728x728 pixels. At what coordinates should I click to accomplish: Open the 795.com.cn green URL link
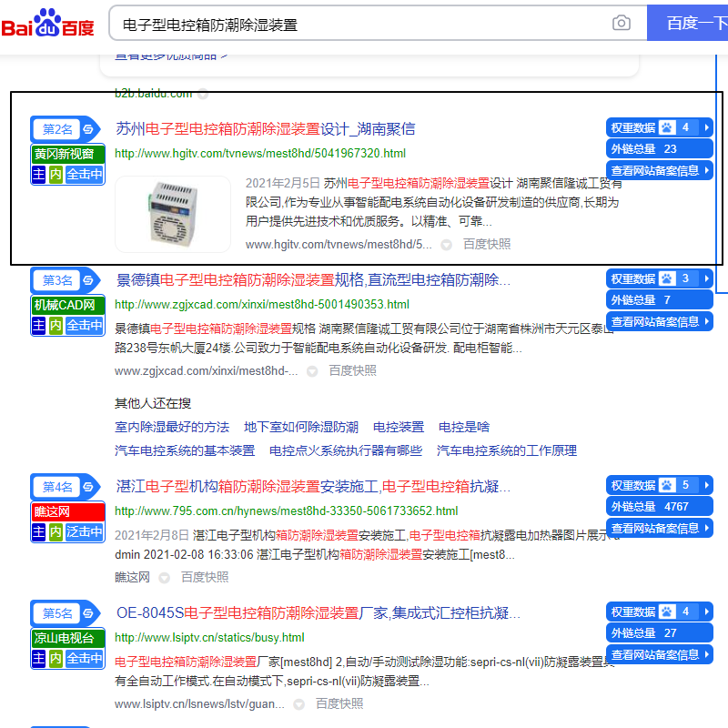pyautogui.click(x=286, y=511)
